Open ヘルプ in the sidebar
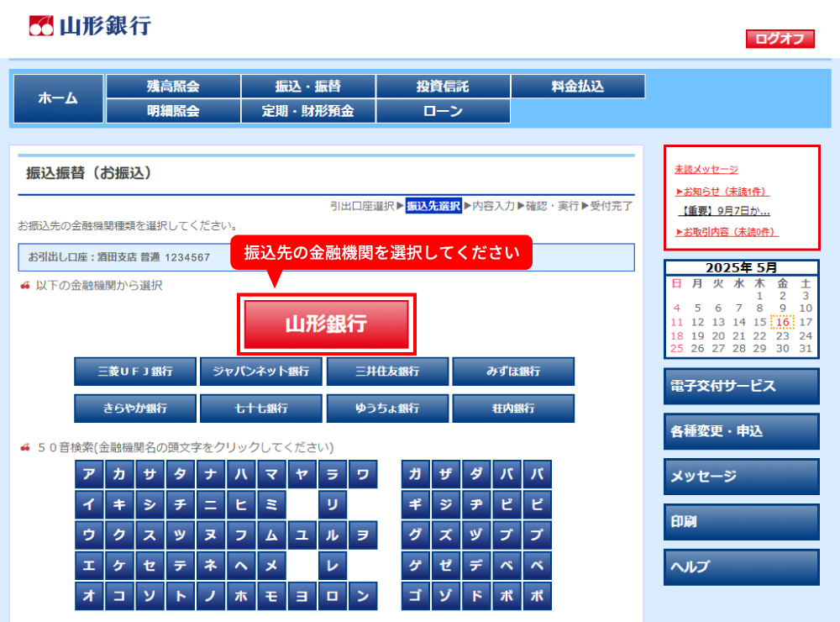The width and height of the screenshot is (840, 622). (x=742, y=567)
